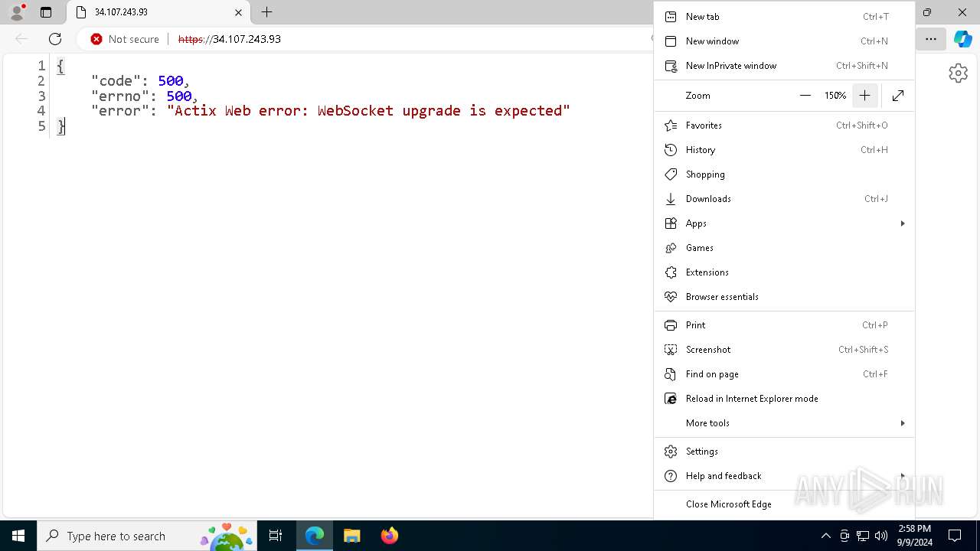Open Favorites from menu
This screenshot has width=980, height=551.
(x=784, y=126)
